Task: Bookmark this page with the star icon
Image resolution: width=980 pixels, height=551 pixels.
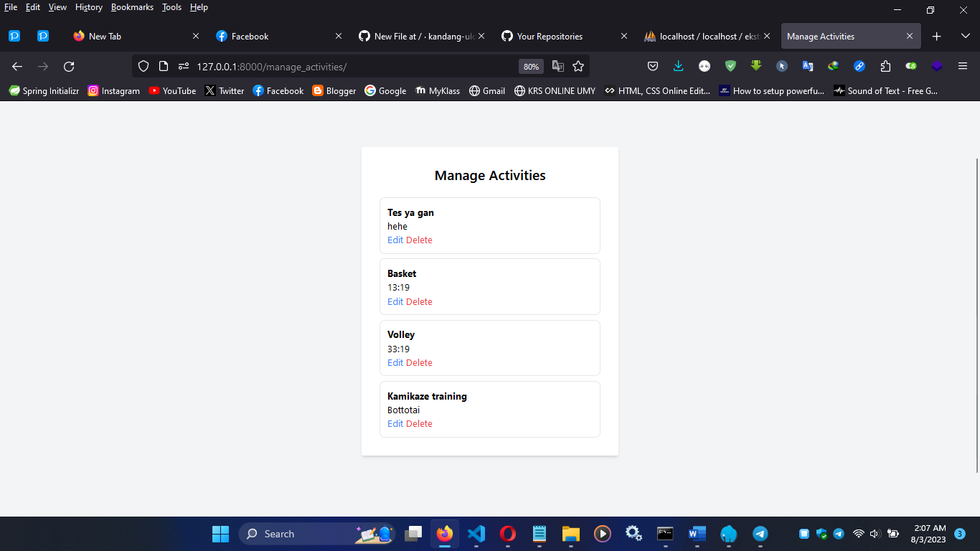Action: pyautogui.click(x=578, y=66)
